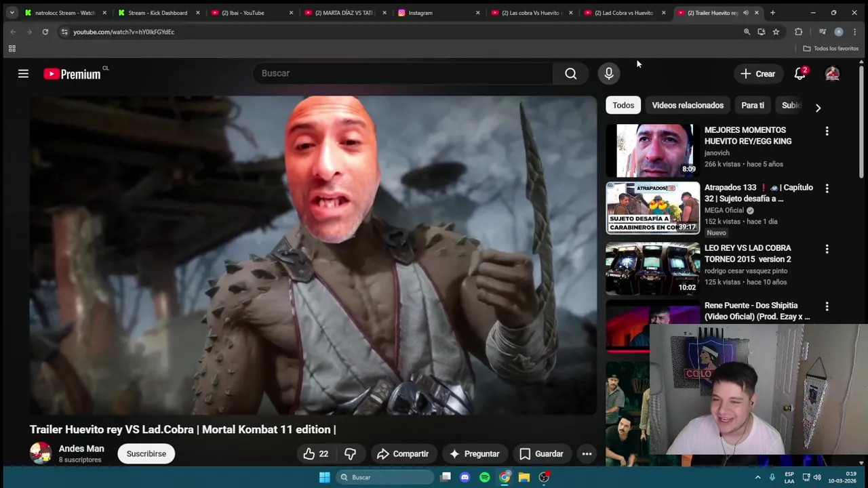Open Chrome three-dot menu
Screen dimensions: 868x488
(x=854, y=32)
